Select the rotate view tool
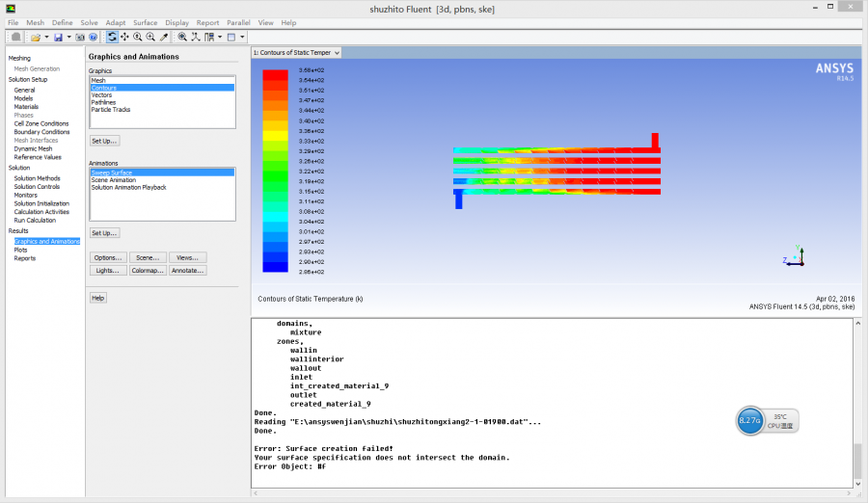The height and width of the screenshot is (503, 868). [x=112, y=37]
